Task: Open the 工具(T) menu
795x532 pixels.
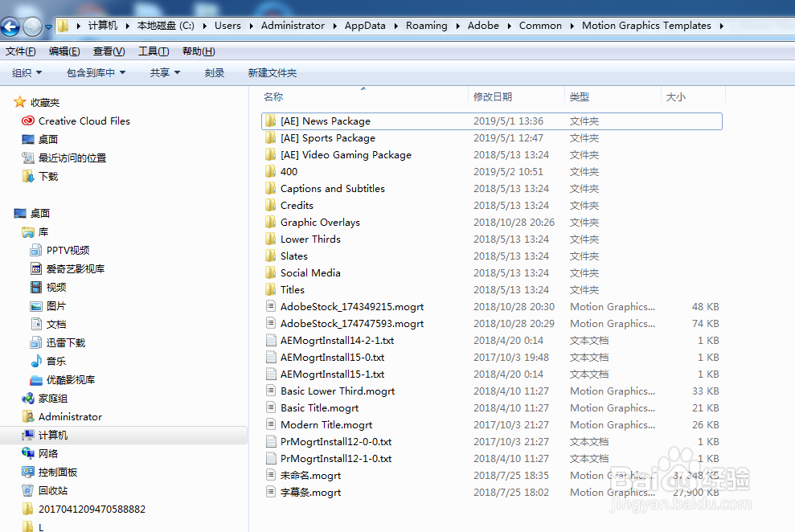Action: pos(154,51)
